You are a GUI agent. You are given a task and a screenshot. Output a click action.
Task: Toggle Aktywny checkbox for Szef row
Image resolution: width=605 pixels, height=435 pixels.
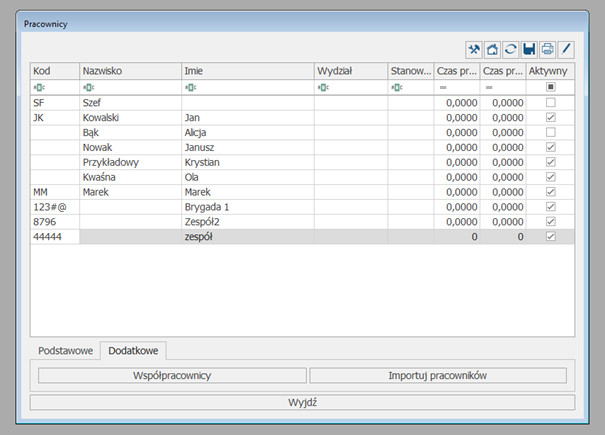[551, 102]
